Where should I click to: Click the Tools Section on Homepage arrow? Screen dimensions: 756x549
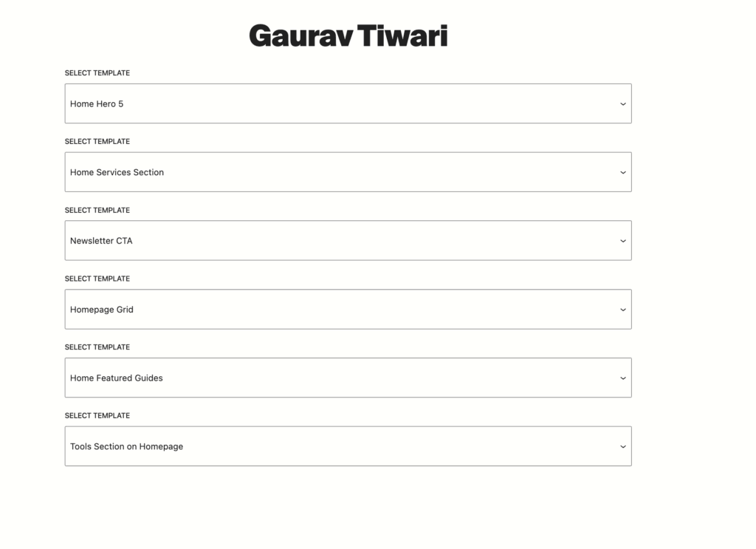[622, 446]
